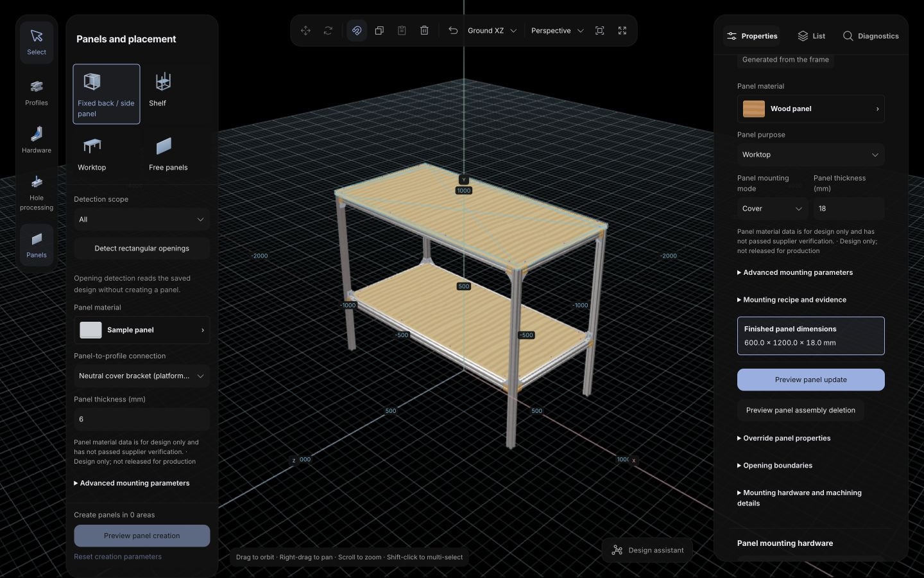Switch to the List tab
Screen dimensions: 924x578
coord(812,36)
